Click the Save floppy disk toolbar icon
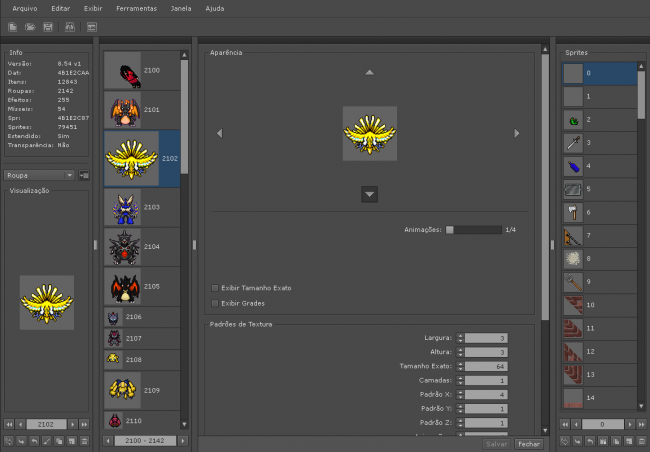The height and width of the screenshot is (452, 650). 48,27
